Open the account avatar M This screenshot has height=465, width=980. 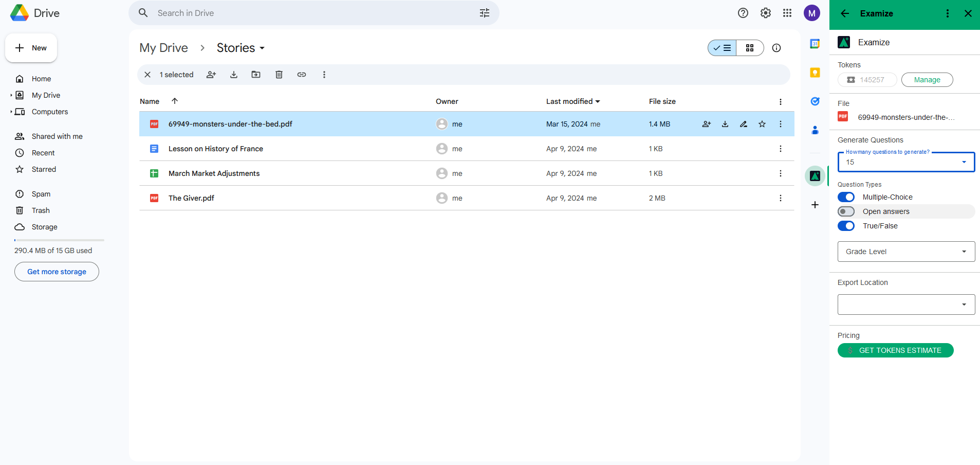812,13
